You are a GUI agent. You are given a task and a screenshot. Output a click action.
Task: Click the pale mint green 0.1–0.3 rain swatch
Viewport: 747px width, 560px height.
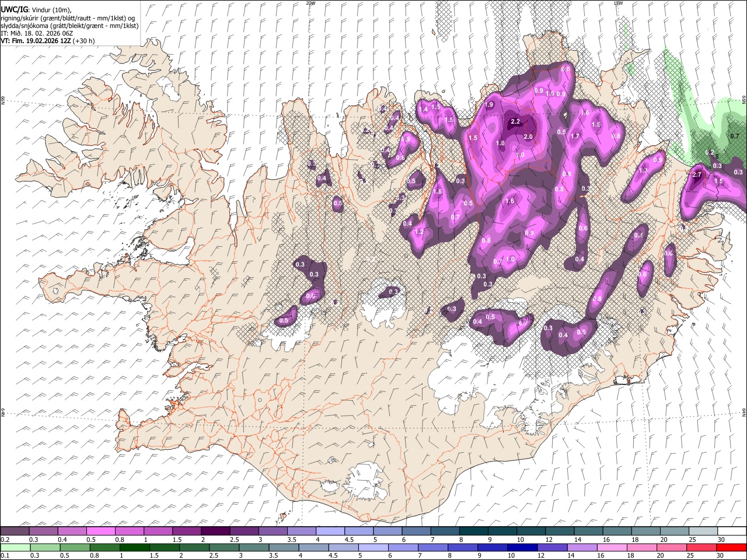[x=15, y=547]
